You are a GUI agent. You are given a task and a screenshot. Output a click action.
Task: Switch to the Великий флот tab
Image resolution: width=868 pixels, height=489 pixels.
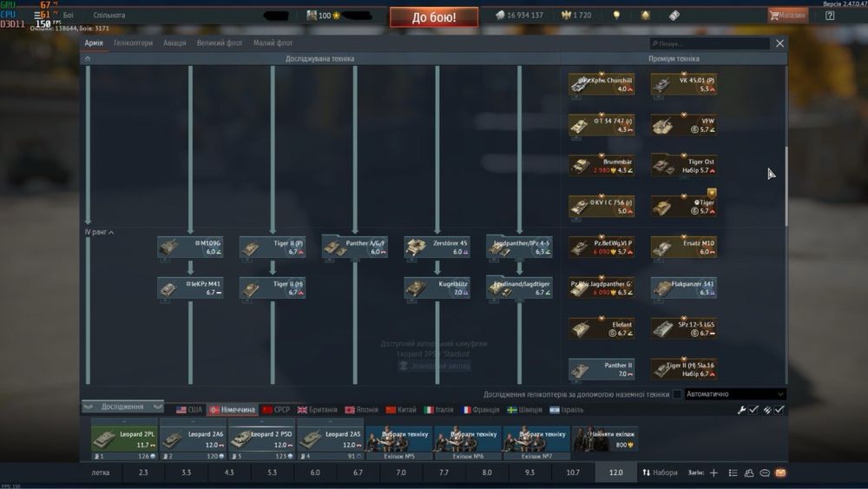point(220,43)
